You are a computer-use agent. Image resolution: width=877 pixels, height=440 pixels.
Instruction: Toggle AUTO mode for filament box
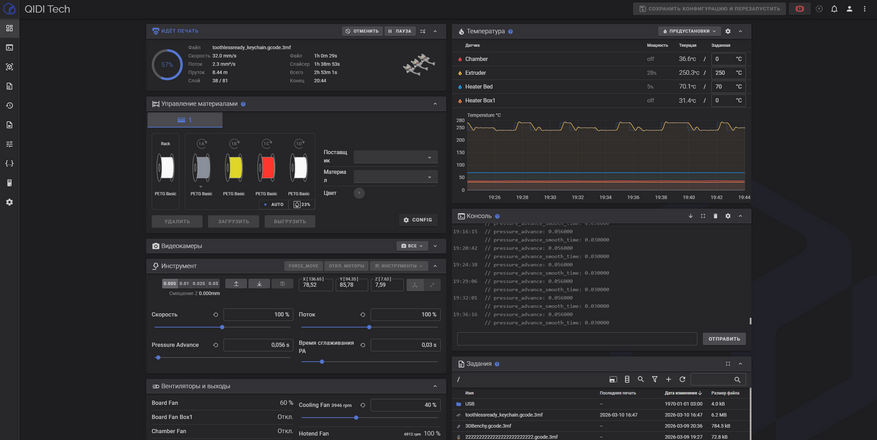pyautogui.click(x=272, y=204)
